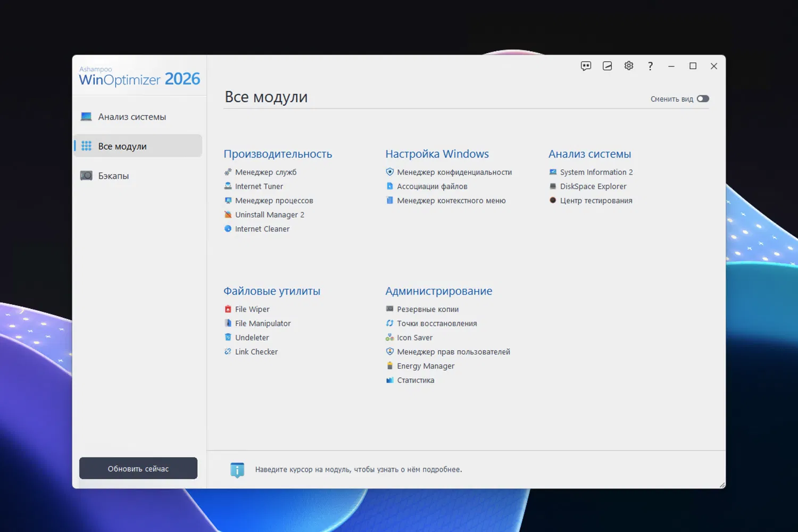Click the shield icon of "Менеджер конфиденциальности"
Screen dimensions: 798x532
point(389,172)
